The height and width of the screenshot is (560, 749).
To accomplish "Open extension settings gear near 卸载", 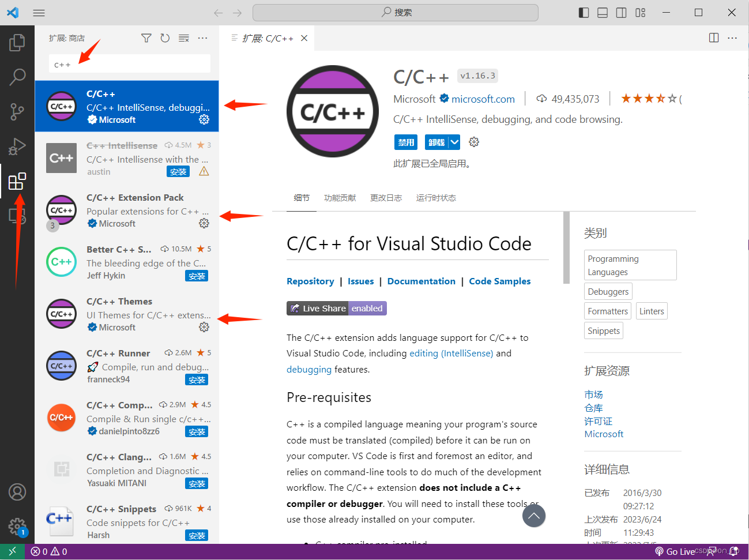I will (474, 142).
